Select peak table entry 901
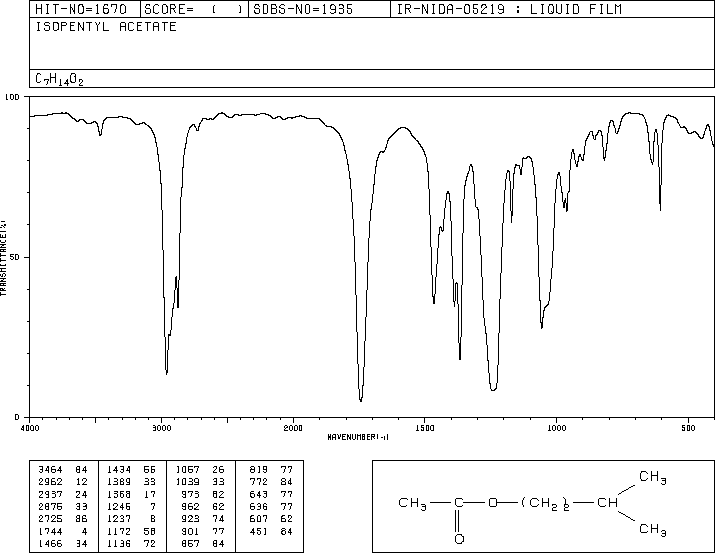 click(202, 531)
